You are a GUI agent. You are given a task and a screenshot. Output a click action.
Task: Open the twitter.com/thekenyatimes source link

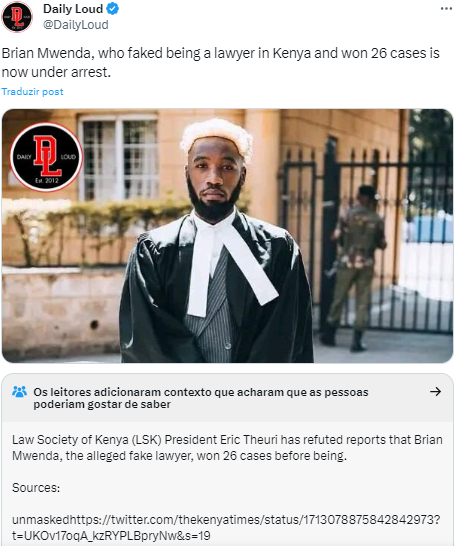click(226, 520)
